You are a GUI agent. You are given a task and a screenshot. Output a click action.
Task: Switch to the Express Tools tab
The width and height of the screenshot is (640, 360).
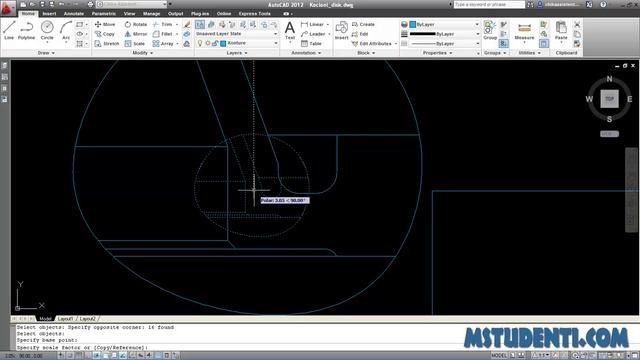click(x=254, y=13)
